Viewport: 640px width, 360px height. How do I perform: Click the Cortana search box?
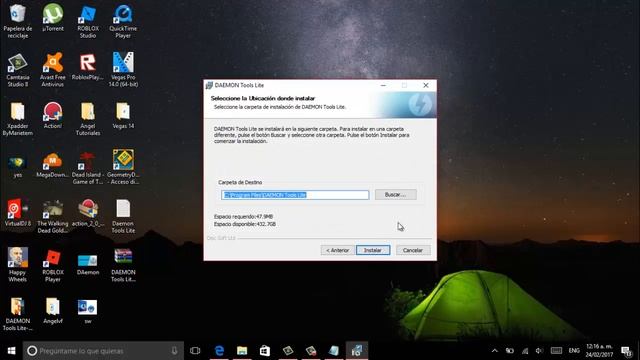[x=103, y=351]
